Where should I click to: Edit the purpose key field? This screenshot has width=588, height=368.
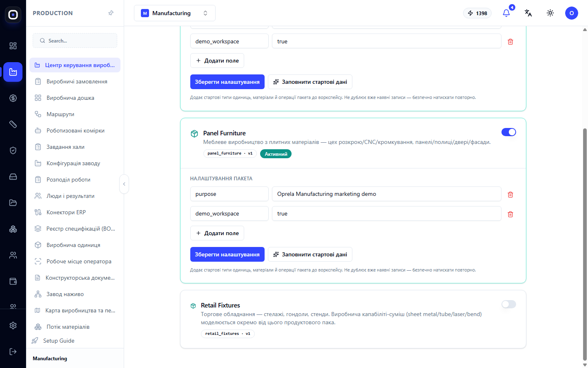click(x=229, y=194)
